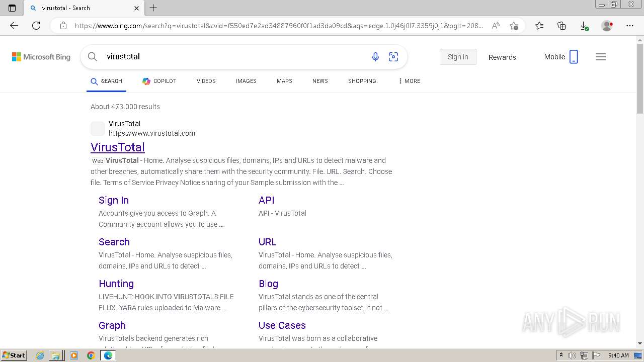Click About 473.000 results text

[125, 107]
